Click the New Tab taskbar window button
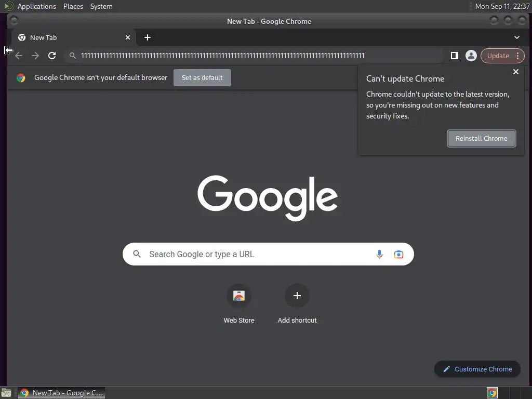The height and width of the screenshot is (399, 532). pyautogui.click(x=61, y=393)
